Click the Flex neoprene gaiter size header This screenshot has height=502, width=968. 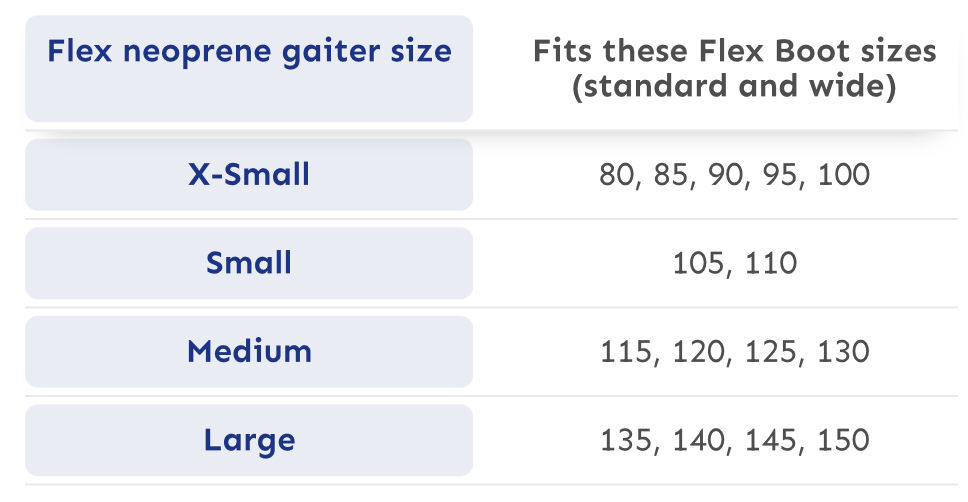pos(249,69)
